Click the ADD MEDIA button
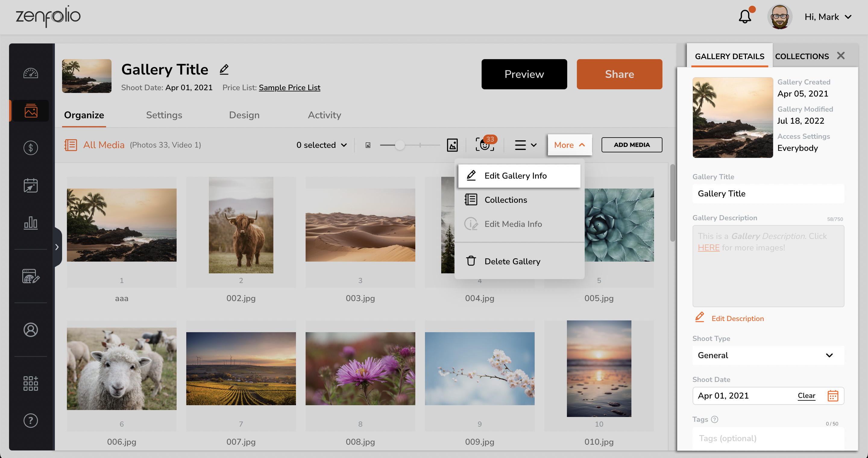This screenshot has height=458, width=868. [x=632, y=145]
